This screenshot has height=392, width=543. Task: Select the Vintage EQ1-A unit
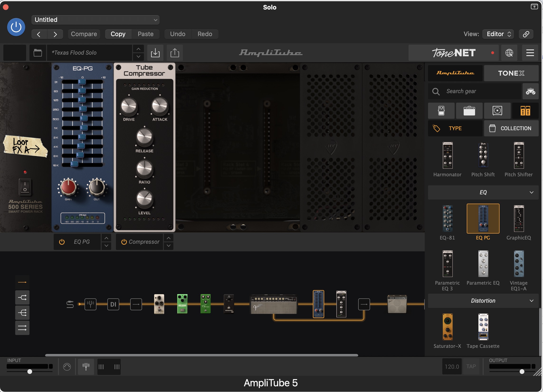click(519, 270)
